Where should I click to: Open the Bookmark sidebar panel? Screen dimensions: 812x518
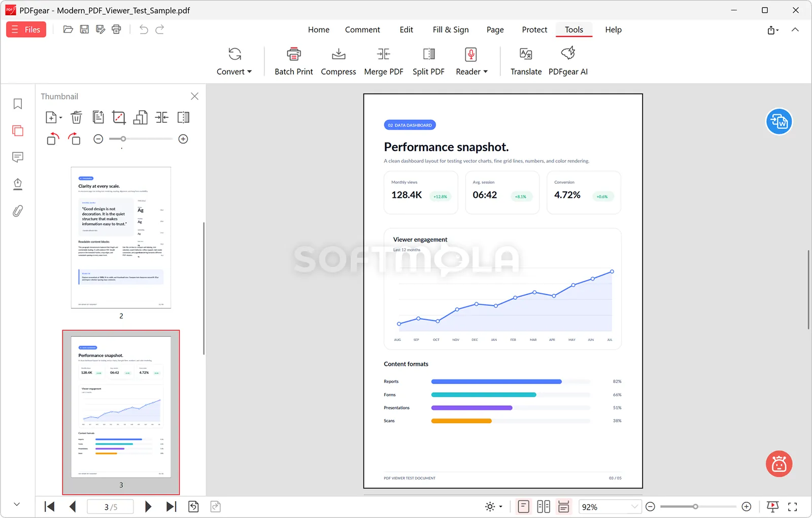click(18, 104)
